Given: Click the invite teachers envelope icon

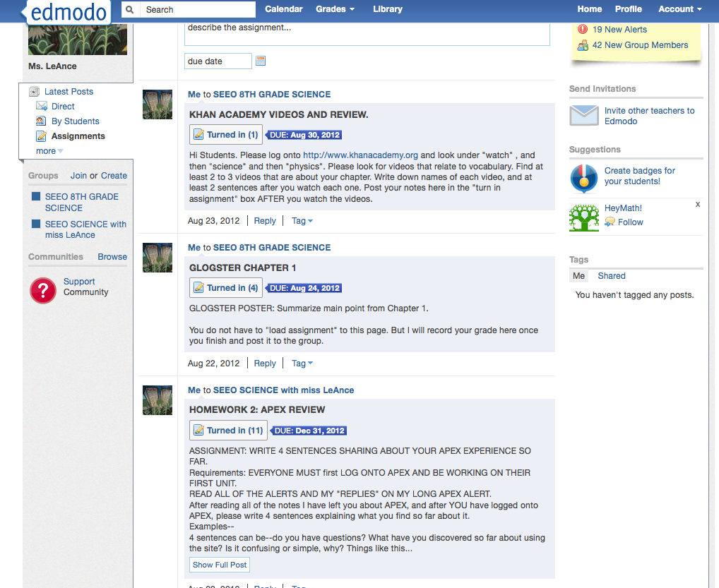Looking at the screenshot, I should 583,116.
